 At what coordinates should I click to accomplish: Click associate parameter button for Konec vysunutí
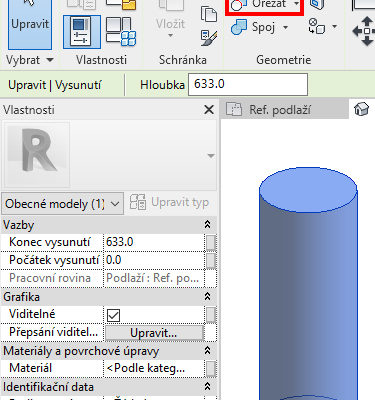pos(210,242)
